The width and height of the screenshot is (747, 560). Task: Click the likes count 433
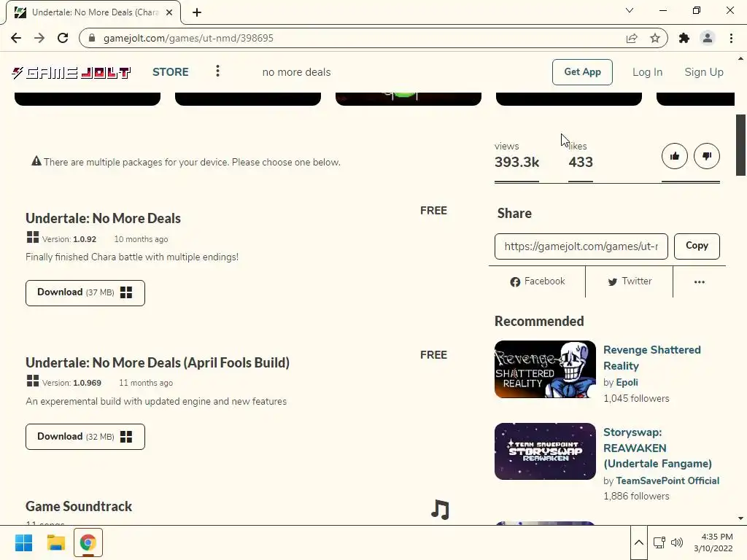tap(580, 163)
